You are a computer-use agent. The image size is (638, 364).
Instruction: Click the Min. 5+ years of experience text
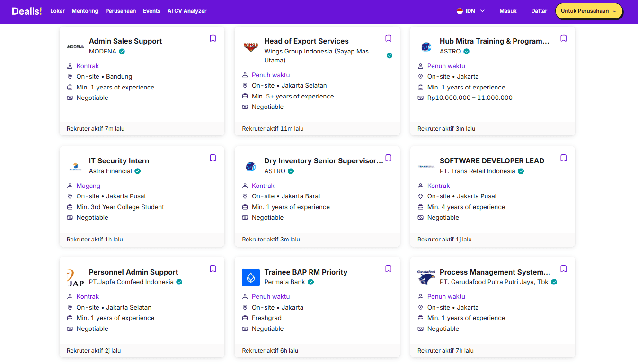tap(292, 97)
